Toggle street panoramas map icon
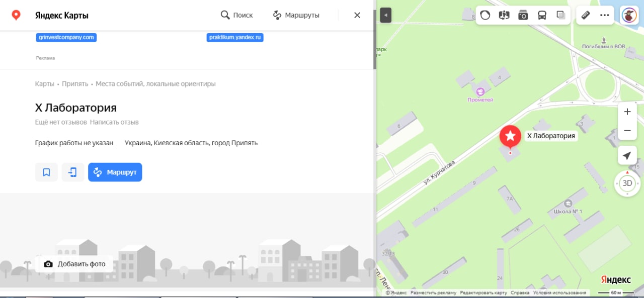 [x=504, y=15]
